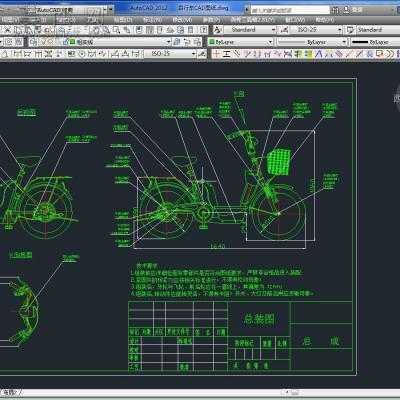The width and height of the screenshot is (400, 400).
Task: Open the text style Standard dropdown
Action: [x=273, y=30]
